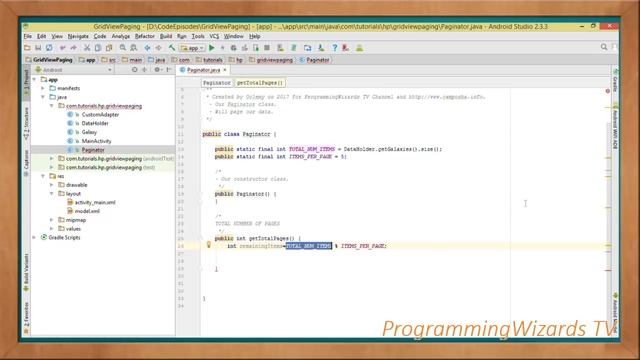Toggle the Build Variants tool window stripe
640x360 pixels.
[27, 272]
